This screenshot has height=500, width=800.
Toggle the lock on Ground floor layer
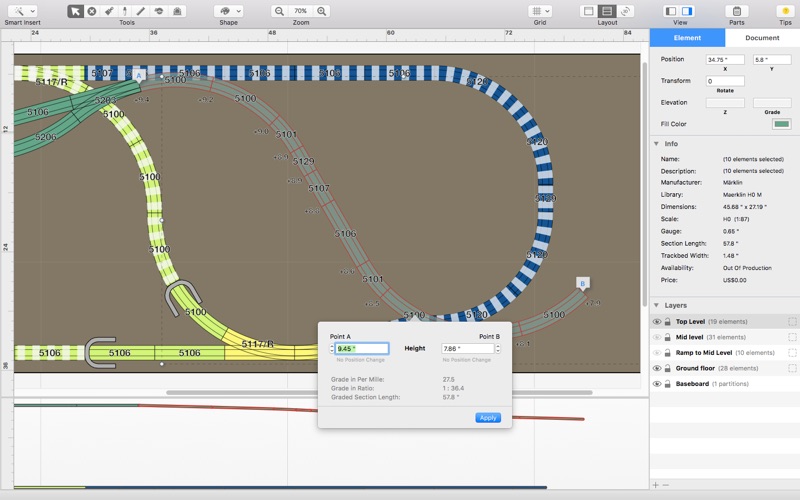667,368
